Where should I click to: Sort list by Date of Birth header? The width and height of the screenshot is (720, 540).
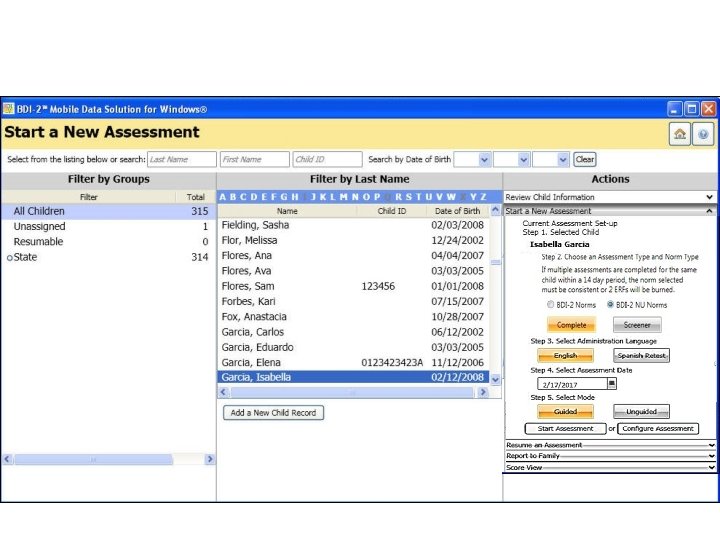457,211
